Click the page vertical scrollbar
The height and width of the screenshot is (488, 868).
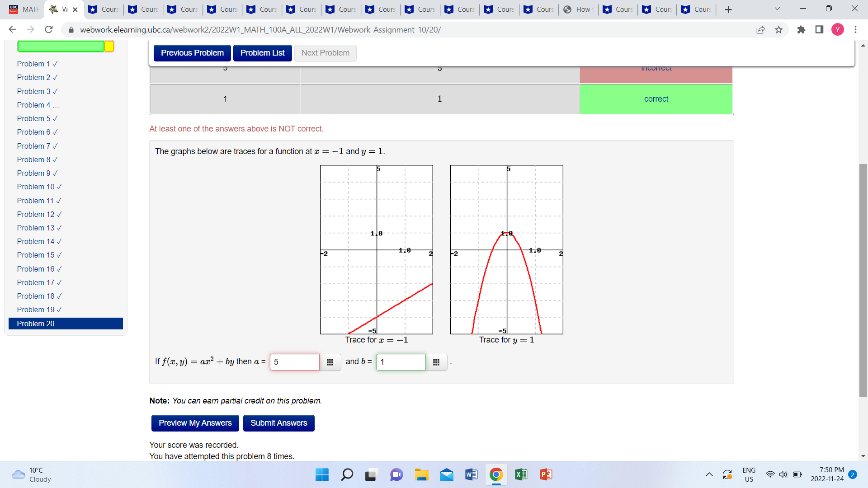(863, 280)
